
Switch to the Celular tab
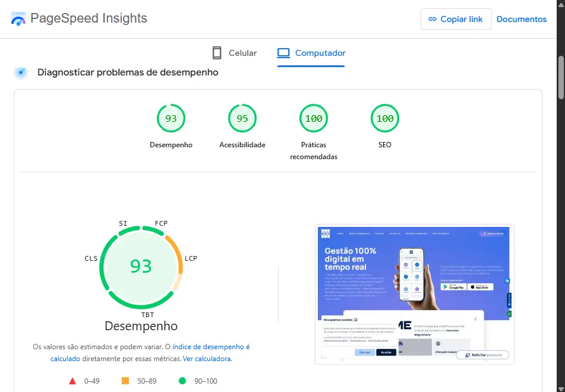coord(235,53)
